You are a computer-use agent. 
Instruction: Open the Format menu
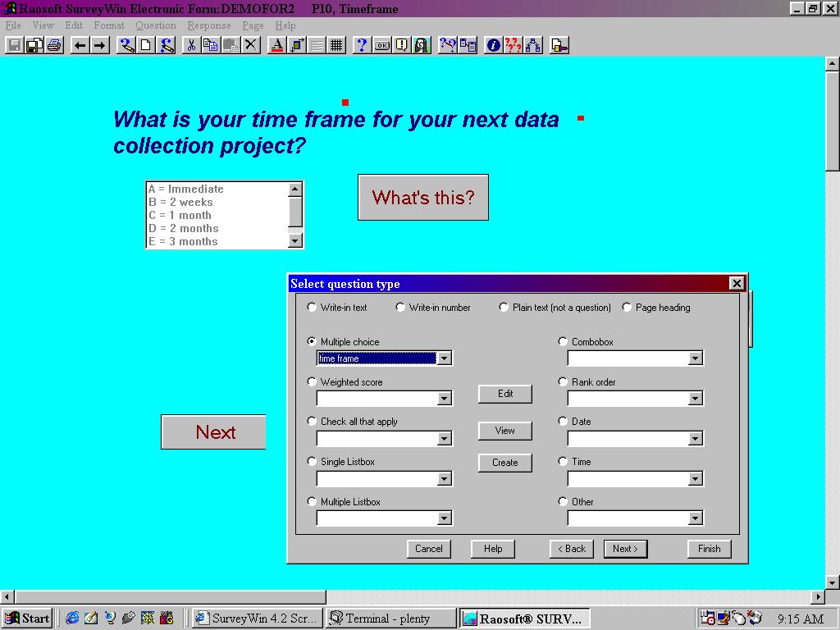click(x=109, y=25)
